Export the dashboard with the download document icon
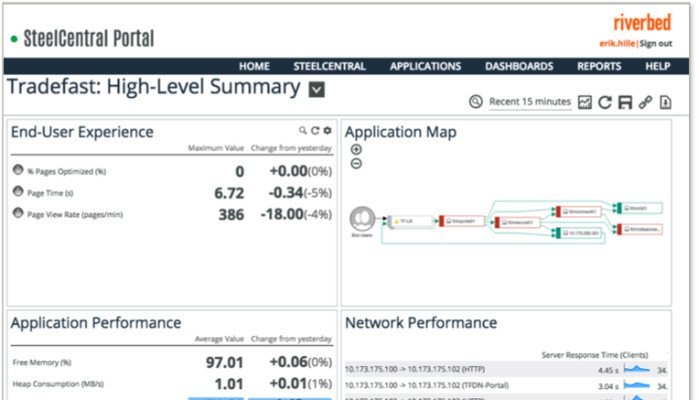 click(x=666, y=102)
